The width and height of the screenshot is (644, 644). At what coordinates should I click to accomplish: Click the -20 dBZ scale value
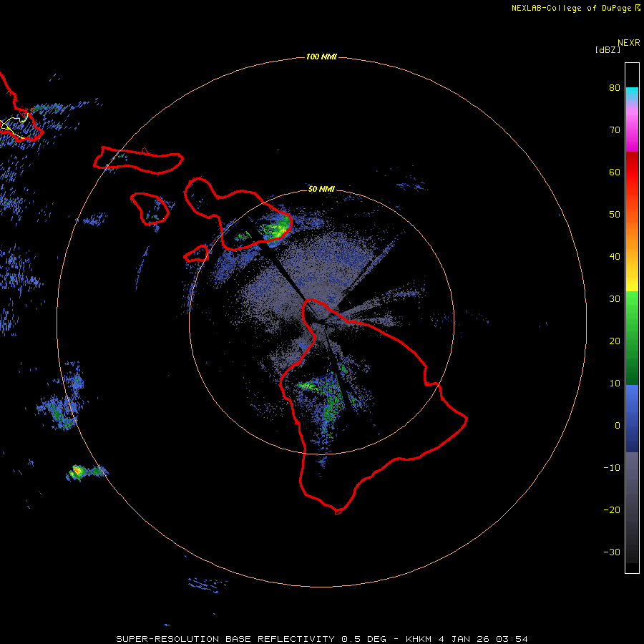[x=612, y=510]
